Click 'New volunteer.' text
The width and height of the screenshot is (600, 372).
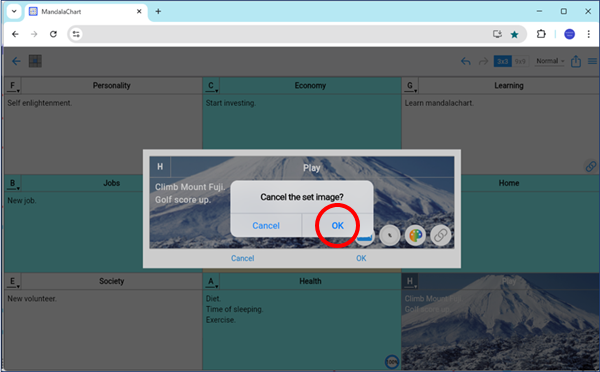(x=32, y=299)
